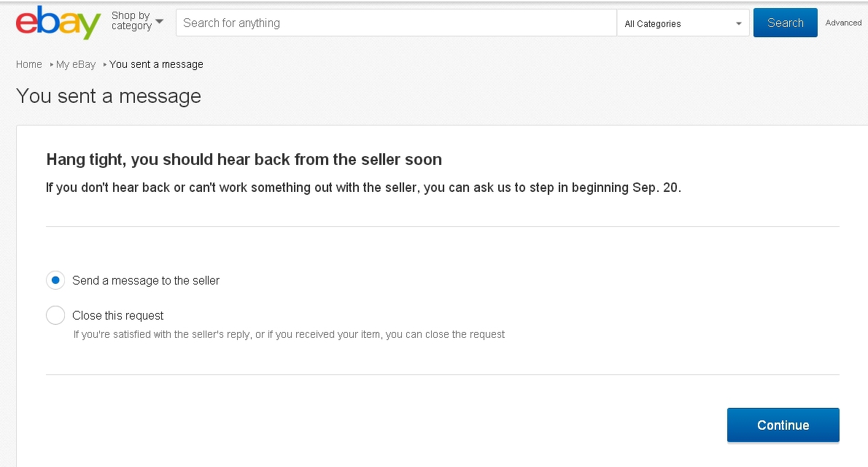Open the All Categories dropdown
868x467 pixels.
pyautogui.click(x=682, y=23)
